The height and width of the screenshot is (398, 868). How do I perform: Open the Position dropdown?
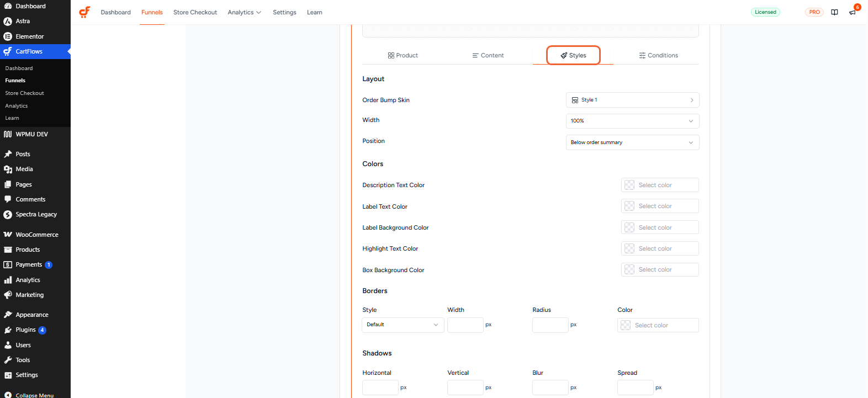(x=632, y=142)
